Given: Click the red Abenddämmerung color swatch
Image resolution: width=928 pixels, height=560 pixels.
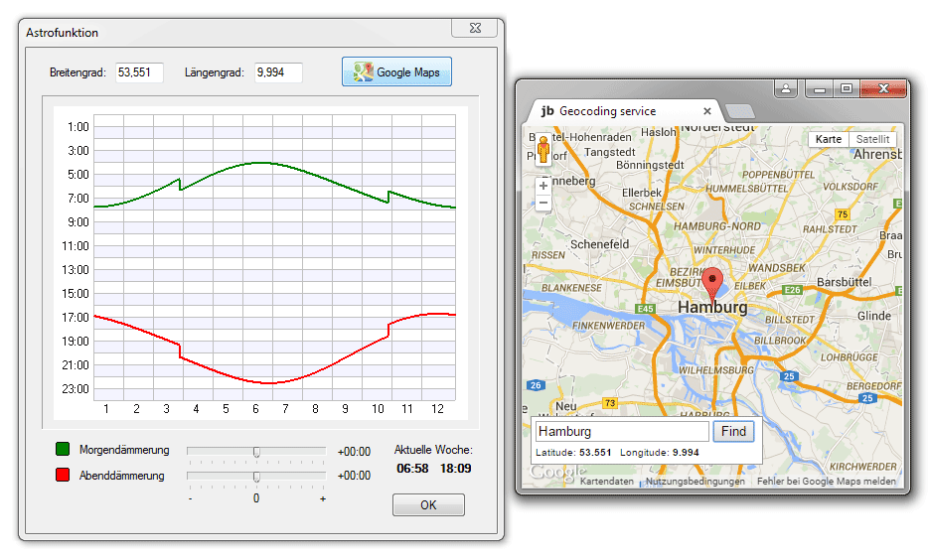Looking at the screenshot, I should 63,475.
